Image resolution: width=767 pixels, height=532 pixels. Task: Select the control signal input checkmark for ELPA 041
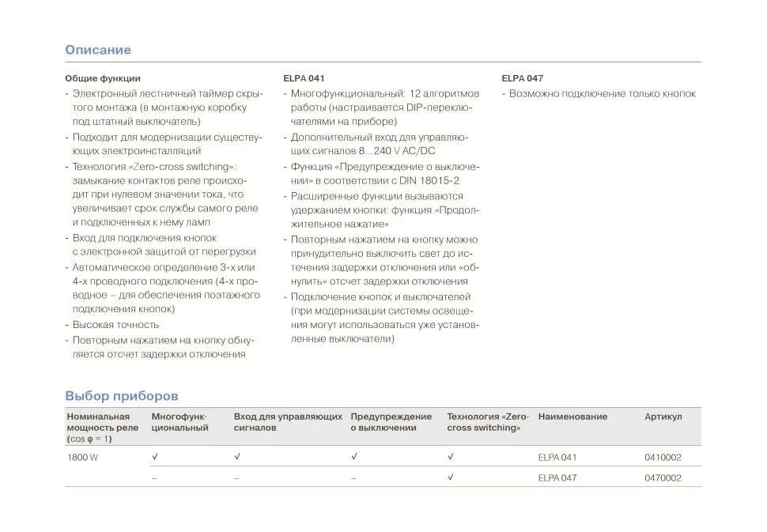(x=236, y=457)
